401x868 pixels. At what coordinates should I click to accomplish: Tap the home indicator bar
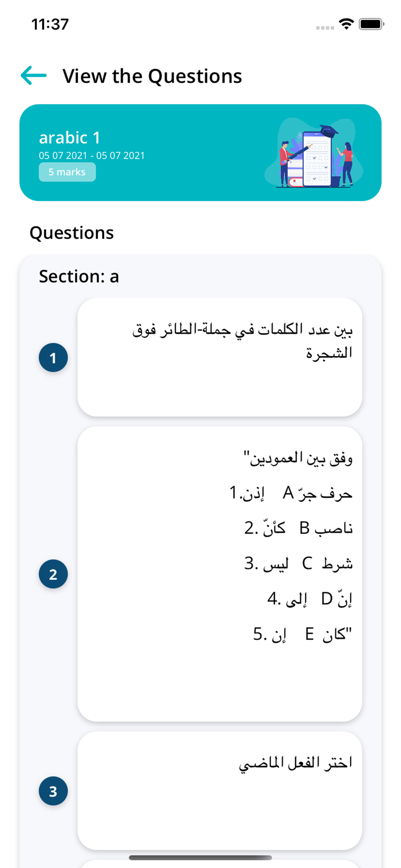(200, 858)
